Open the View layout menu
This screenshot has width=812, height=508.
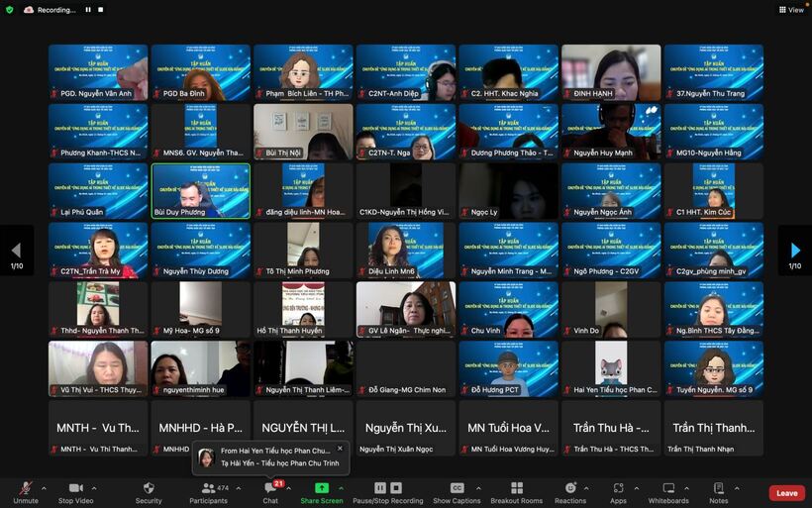(x=790, y=10)
